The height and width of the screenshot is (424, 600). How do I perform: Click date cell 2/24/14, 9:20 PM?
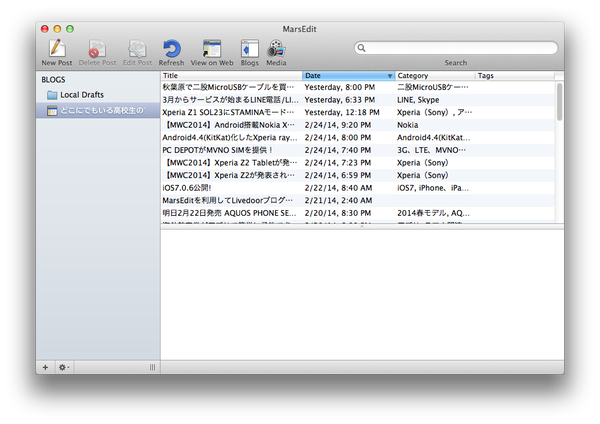[x=338, y=125]
